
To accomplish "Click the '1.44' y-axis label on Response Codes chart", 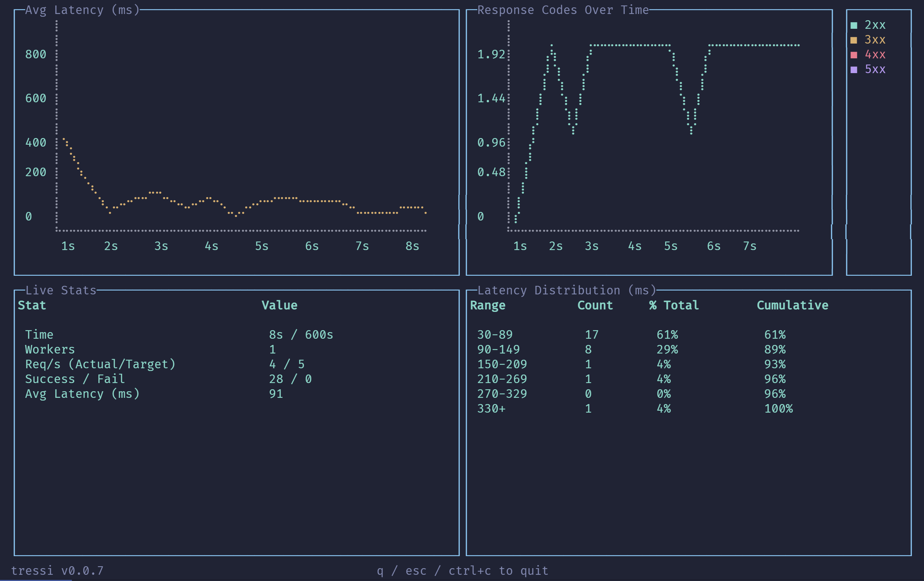I will coord(491,98).
